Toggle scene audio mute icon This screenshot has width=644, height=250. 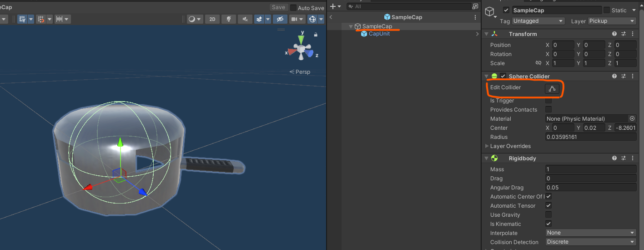point(245,19)
